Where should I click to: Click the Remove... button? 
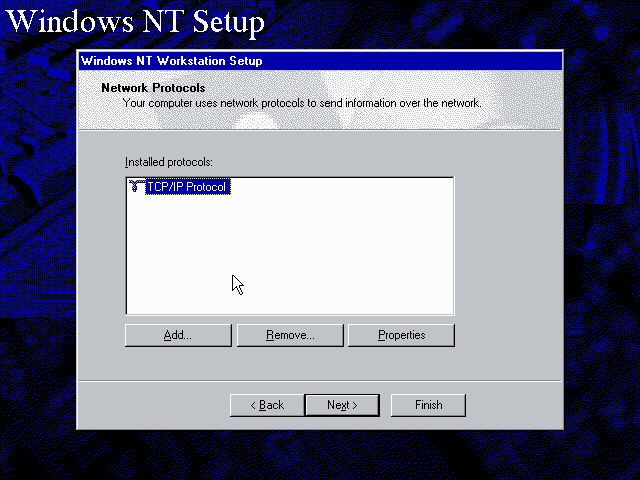290,335
